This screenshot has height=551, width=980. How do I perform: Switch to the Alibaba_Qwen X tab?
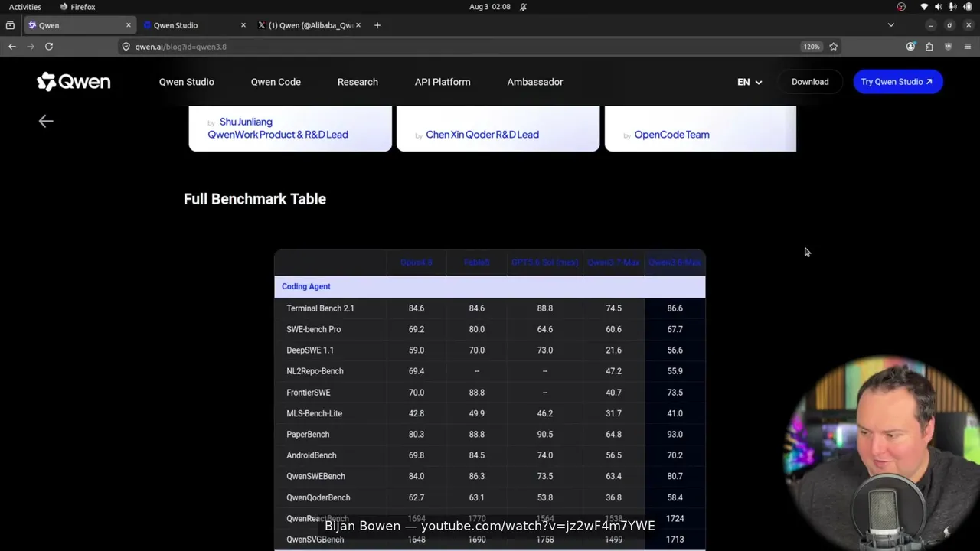coord(309,25)
